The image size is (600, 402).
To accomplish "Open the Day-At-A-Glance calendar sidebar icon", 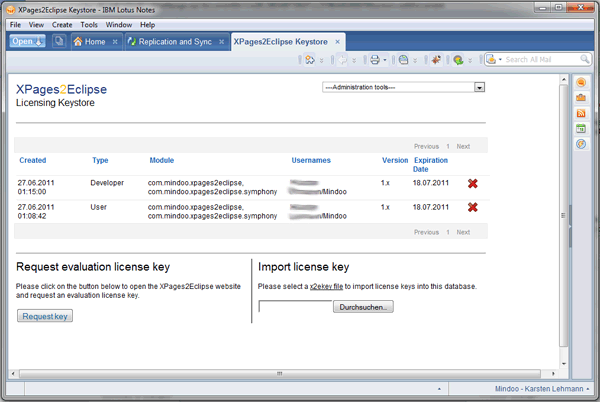I will point(581,128).
